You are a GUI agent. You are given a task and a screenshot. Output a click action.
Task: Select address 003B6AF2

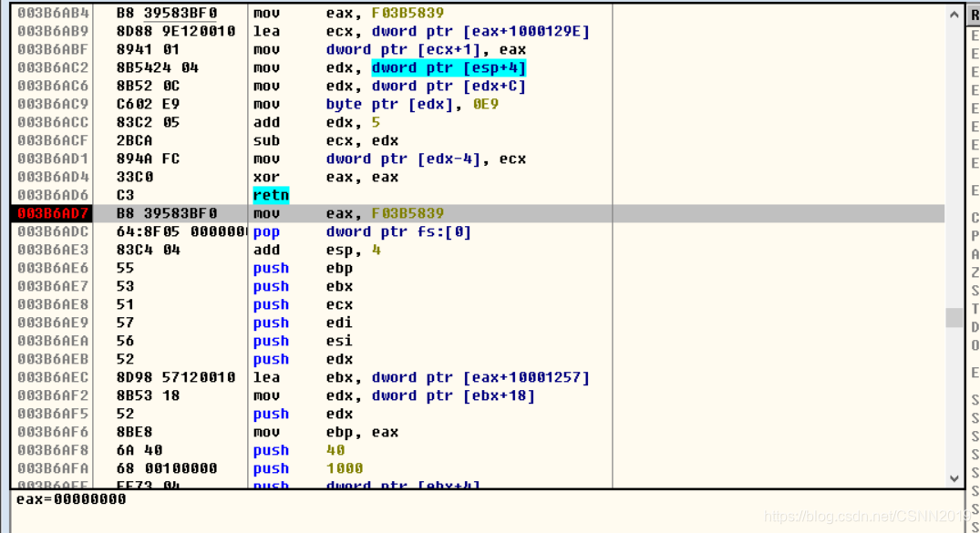tap(53, 395)
